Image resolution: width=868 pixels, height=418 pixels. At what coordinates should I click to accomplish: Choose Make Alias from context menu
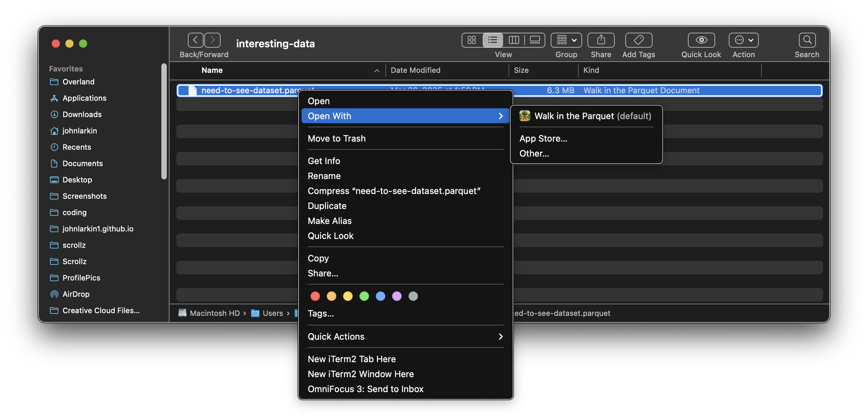coord(405,221)
